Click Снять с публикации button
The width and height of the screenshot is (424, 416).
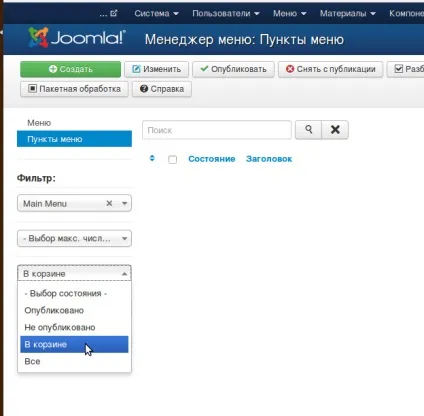(330, 69)
